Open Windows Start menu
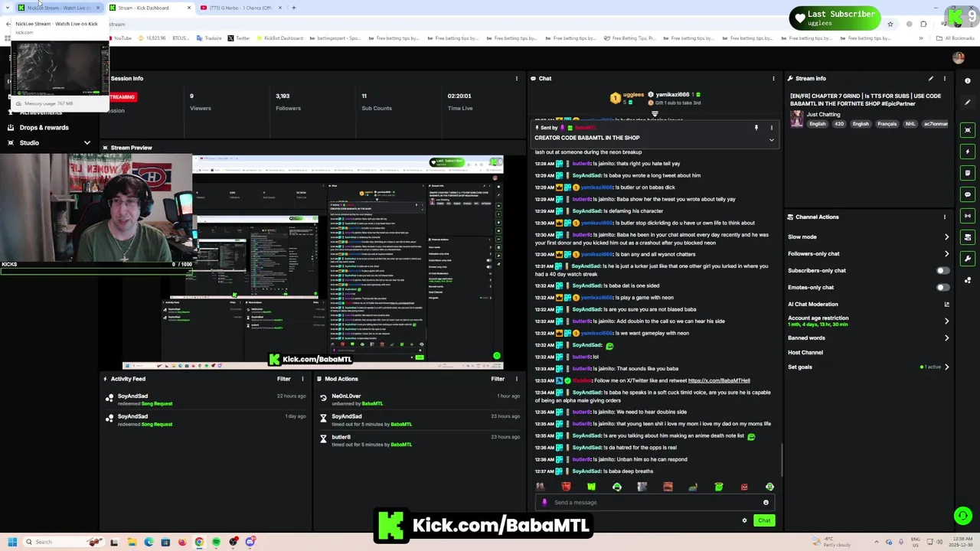 [11, 542]
